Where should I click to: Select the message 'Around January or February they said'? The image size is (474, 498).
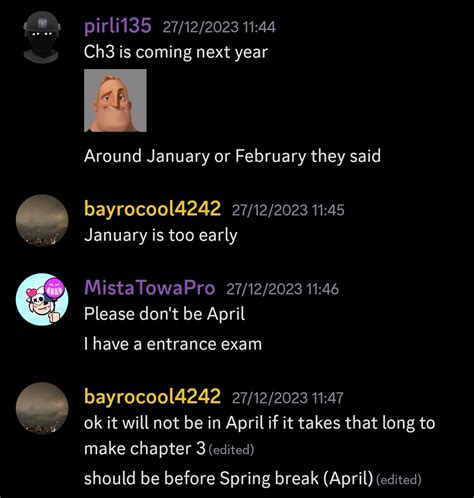pyautogui.click(x=232, y=156)
